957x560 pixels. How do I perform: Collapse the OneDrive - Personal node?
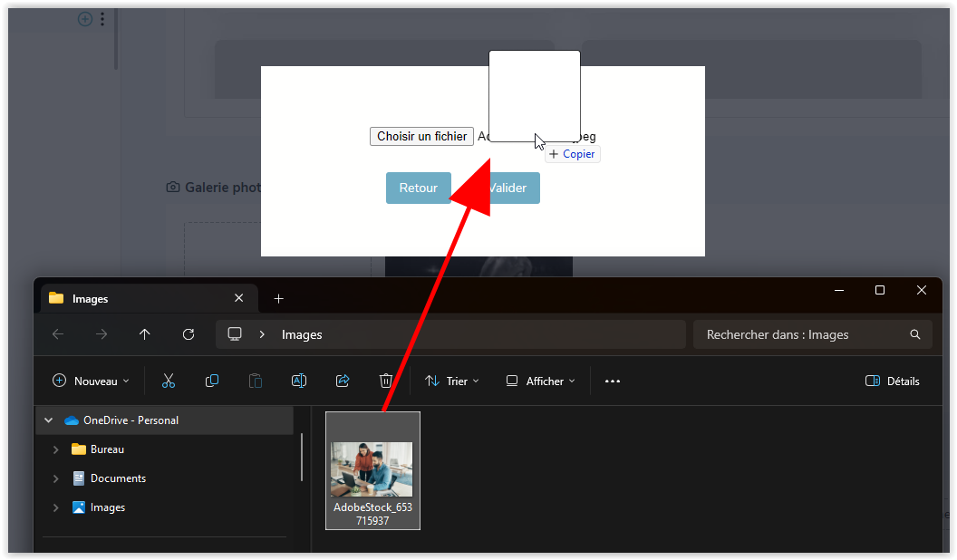tap(49, 420)
